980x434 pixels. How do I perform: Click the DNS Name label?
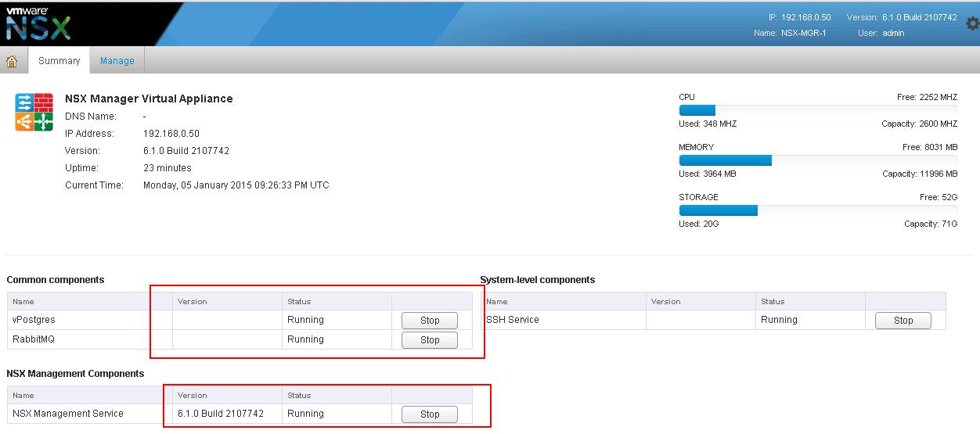(x=91, y=117)
